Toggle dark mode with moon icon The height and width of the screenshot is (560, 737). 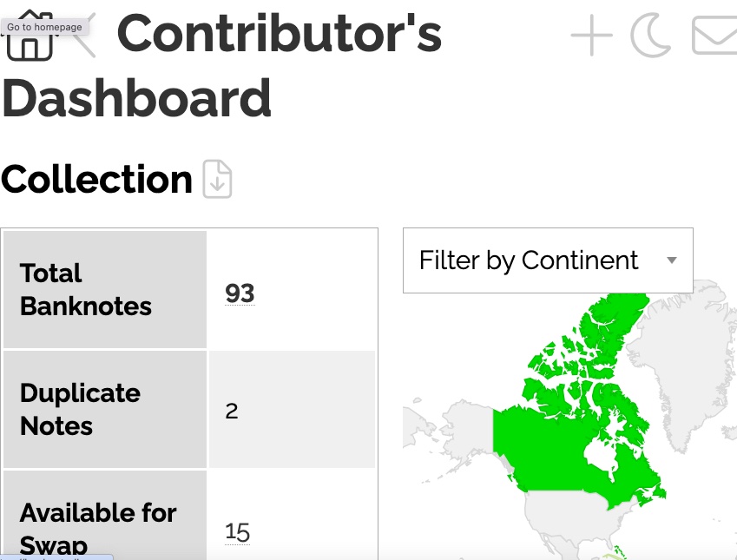(x=650, y=36)
